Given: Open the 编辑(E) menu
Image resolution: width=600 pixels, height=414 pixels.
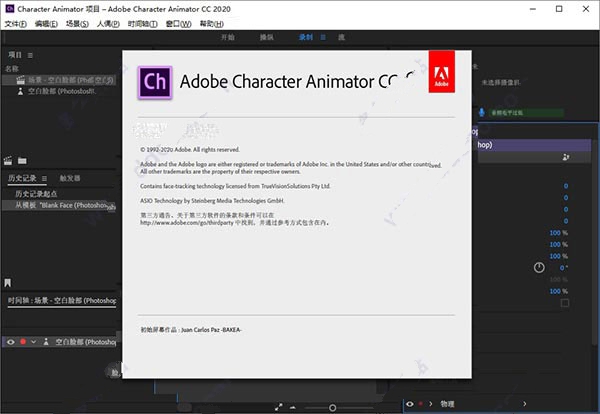Looking at the screenshot, I should pyautogui.click(x=46, y=24).
